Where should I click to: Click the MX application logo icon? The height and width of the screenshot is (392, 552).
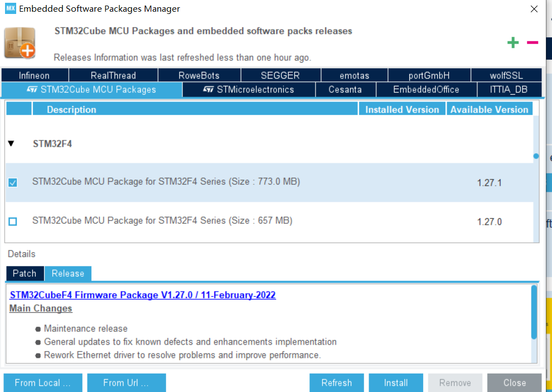click(x=10, y=8)
